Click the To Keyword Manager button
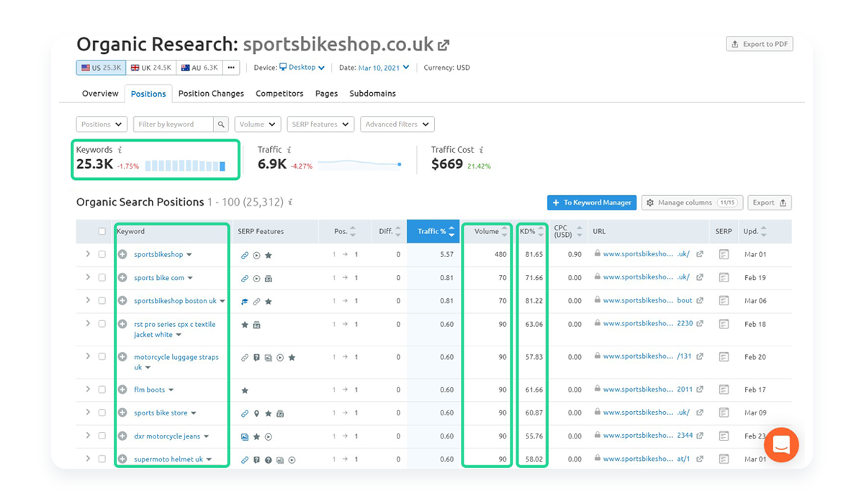Viewport: 864px width, 504px height. 592,203
